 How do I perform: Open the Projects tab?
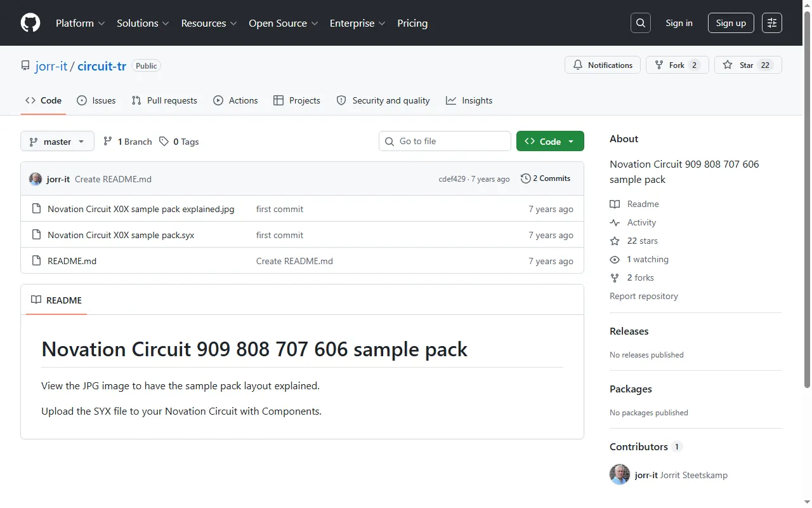(x=296, y=100)
